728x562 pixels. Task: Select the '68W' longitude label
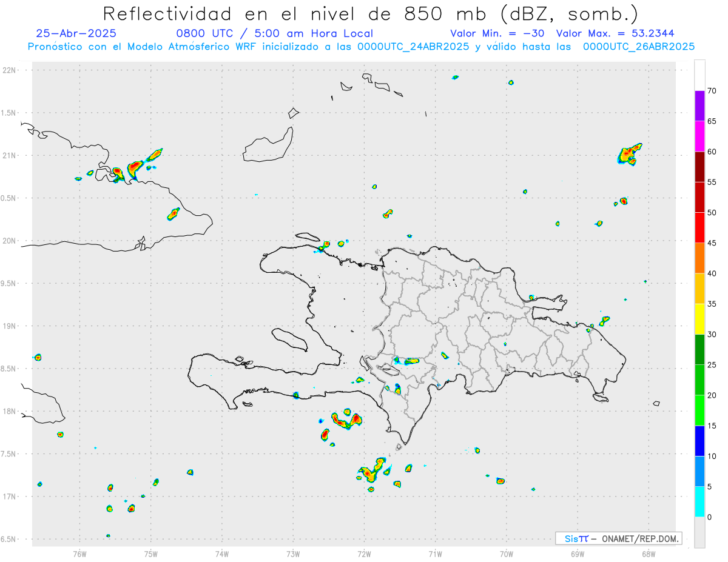649,554
